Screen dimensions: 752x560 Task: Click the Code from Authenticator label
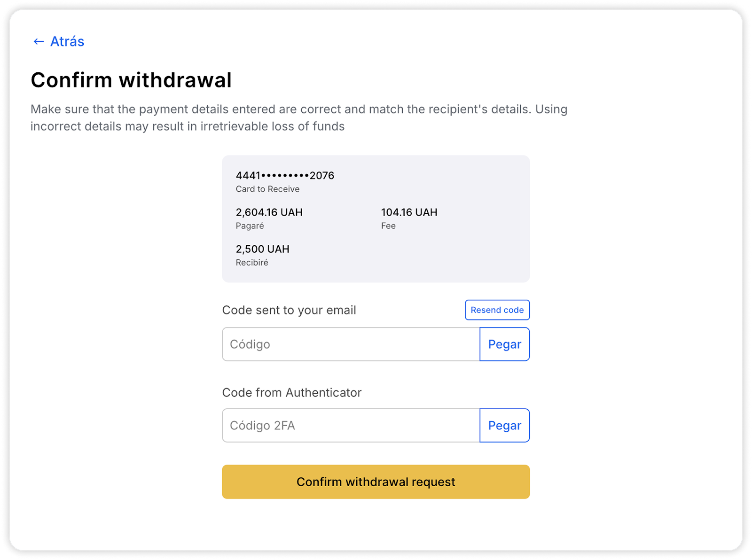click(292, 393)
